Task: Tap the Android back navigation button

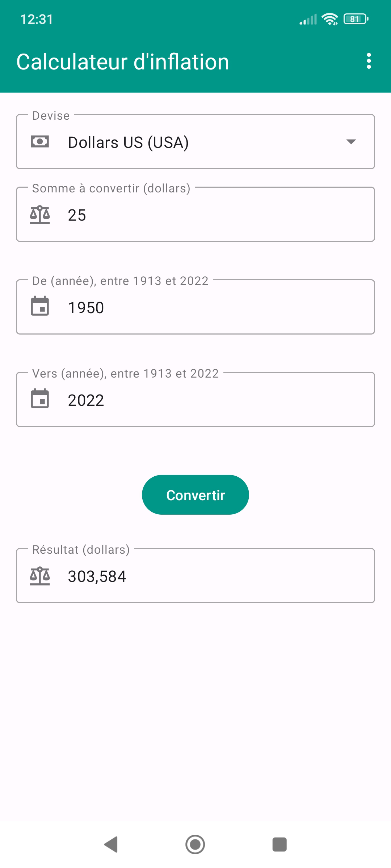Action: pos(111,844)
